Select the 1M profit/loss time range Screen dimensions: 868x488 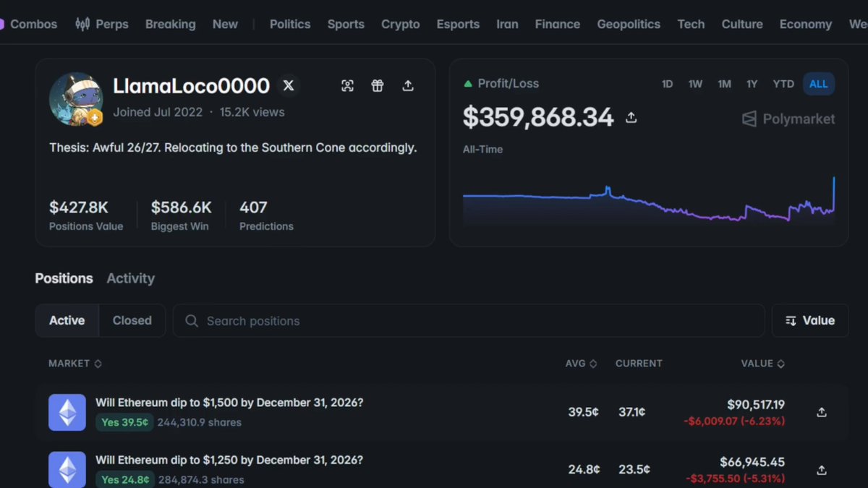[x=724, y=84]
